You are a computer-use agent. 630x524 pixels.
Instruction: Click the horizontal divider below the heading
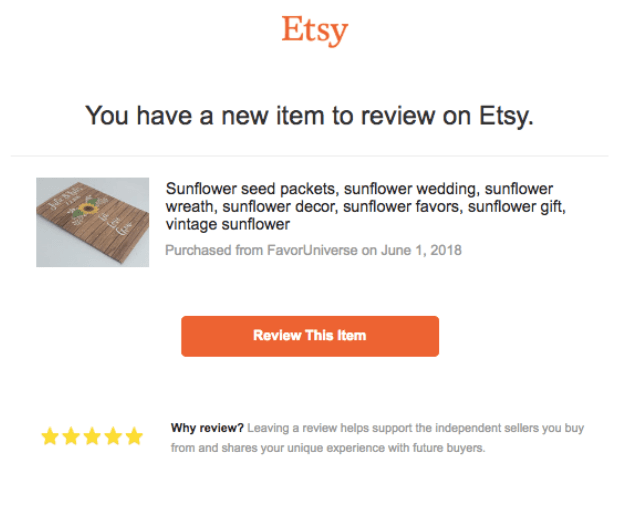(309, 156)
